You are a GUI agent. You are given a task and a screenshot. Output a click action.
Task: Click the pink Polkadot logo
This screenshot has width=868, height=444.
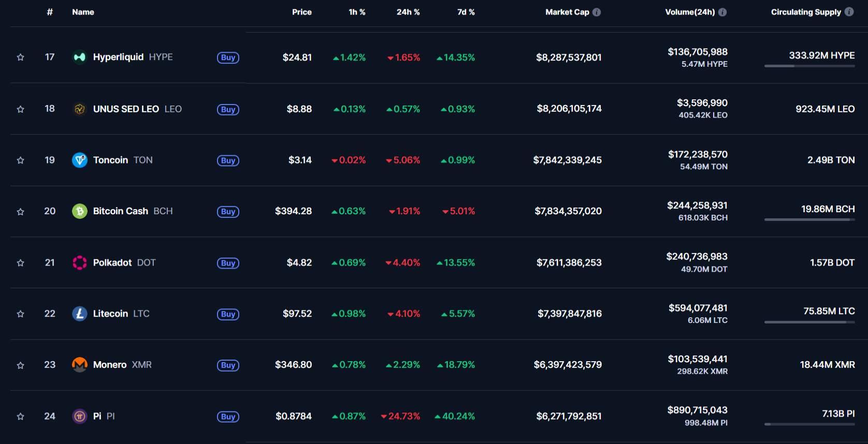click(80, 262)
